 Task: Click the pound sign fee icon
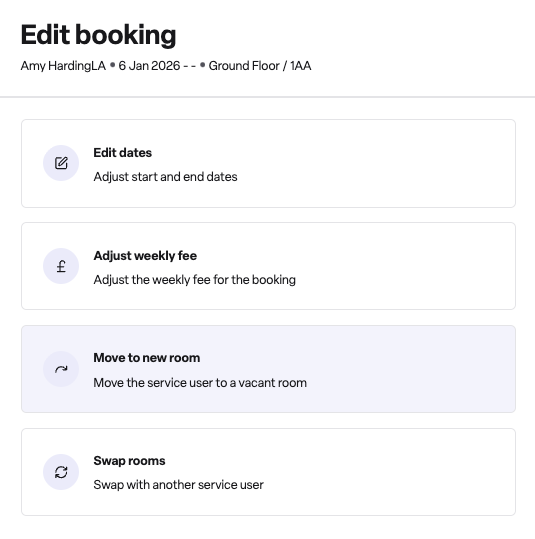click(x=61, y=266)
